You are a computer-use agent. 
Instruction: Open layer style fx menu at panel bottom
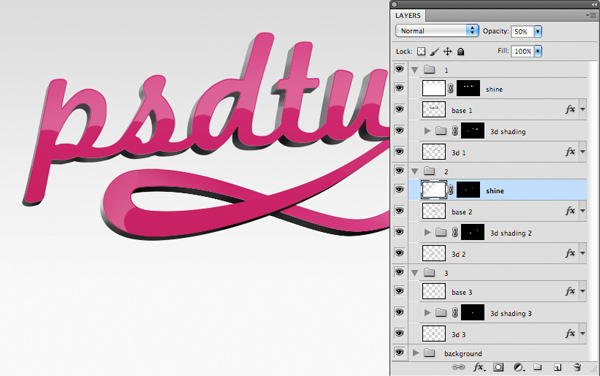[479, 368]
